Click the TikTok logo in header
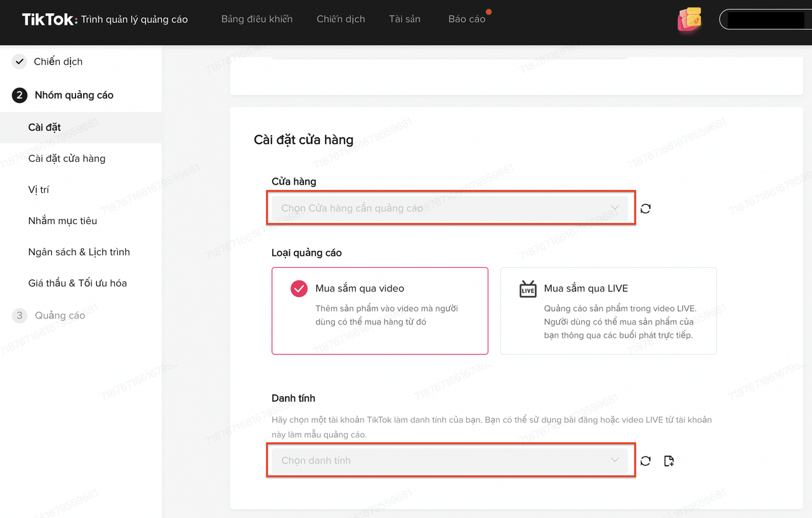 pyautogui.click(x=48, y=19)
